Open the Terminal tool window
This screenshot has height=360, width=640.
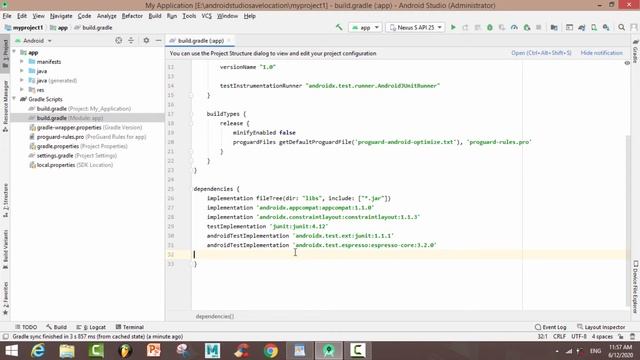coord(130,327)
